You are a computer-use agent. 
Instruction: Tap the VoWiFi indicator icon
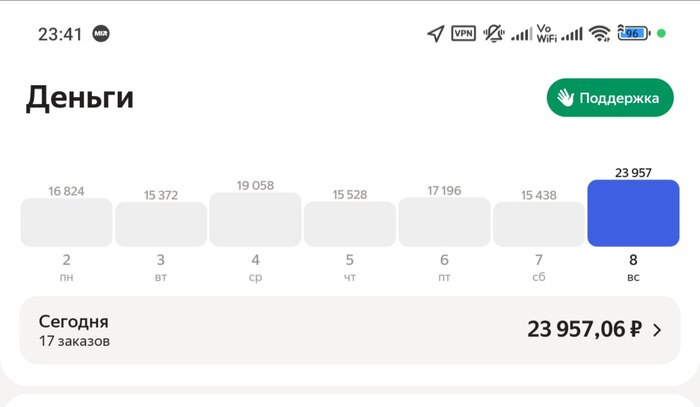(546, 33)
